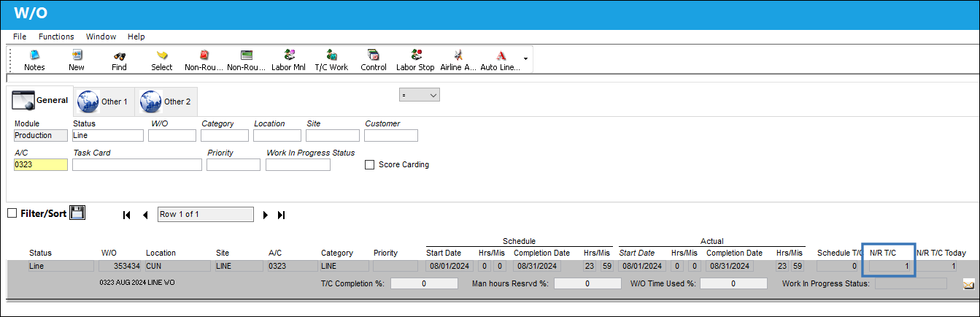The image size is (980, 317).
Task: Save the filter with floppy disk icon
Action: coord(77,213)
